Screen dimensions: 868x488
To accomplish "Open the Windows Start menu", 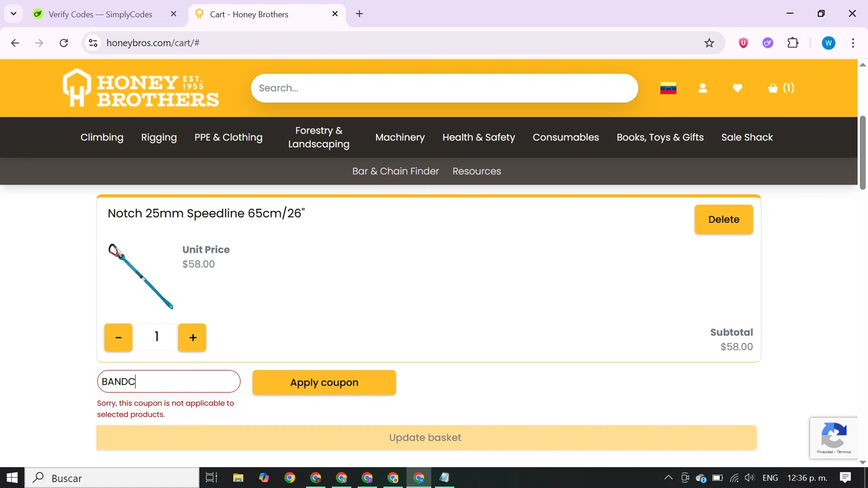I will point(12,478).
